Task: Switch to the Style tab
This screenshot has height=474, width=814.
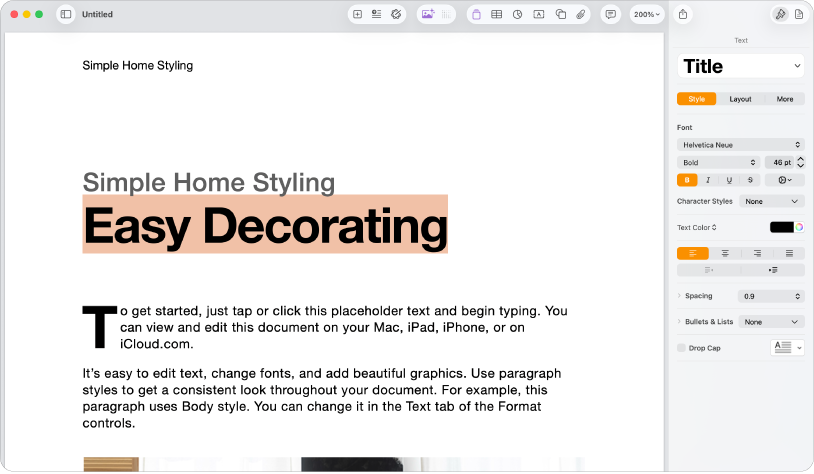Action: [x=697, y=99]
